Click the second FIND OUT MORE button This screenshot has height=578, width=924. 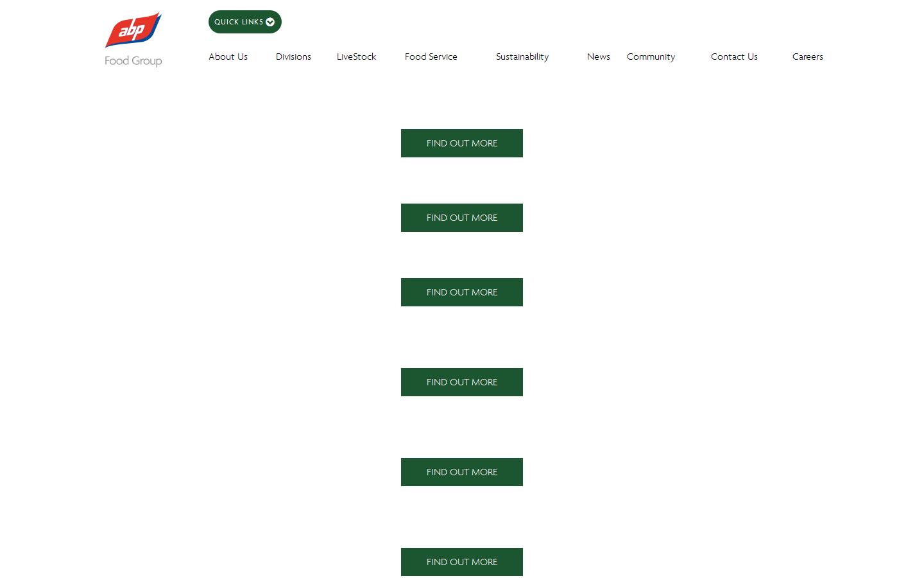coord(461,218)
